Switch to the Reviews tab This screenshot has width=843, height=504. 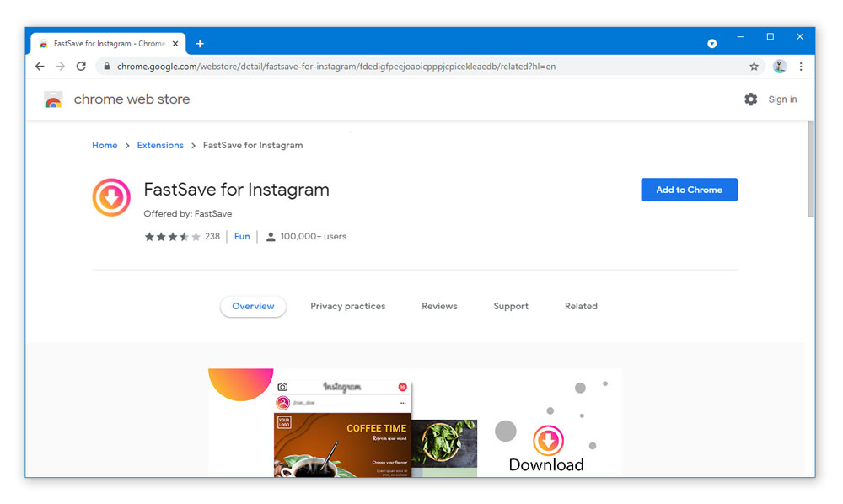click(439, 306)
